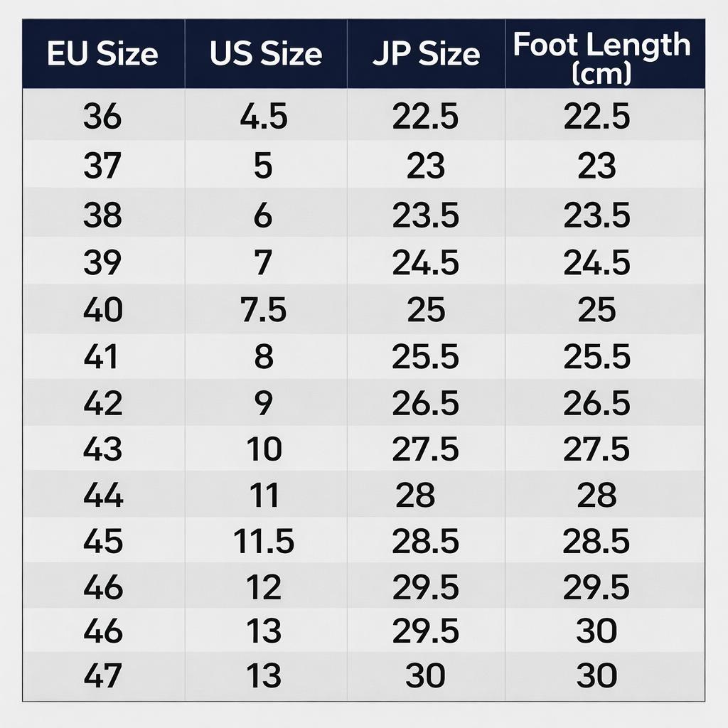728x728 pixels.
Task: Select the JP Size header cell
Action: tap(426, 54)
